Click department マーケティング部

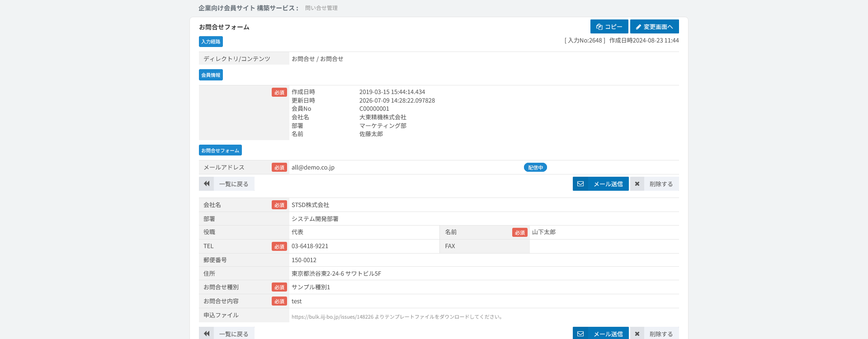(x=383, y=126)
